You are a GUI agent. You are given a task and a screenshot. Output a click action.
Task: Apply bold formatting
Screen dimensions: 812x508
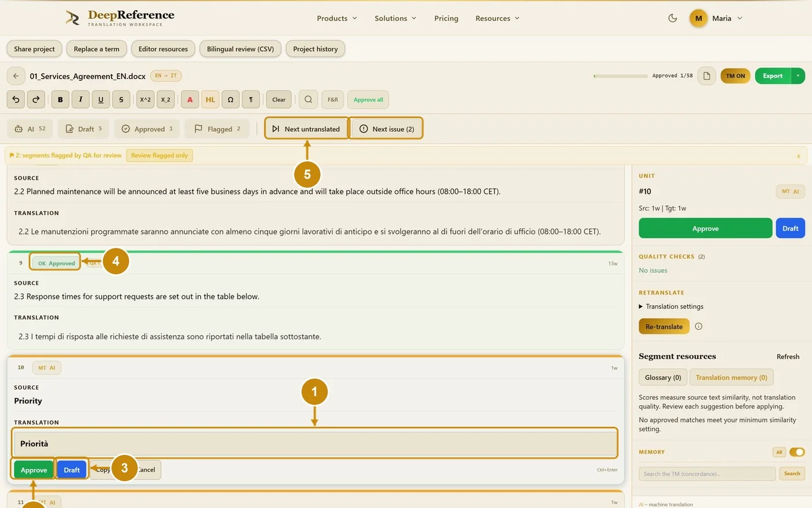pyautogui.click(x=60, y=99)
